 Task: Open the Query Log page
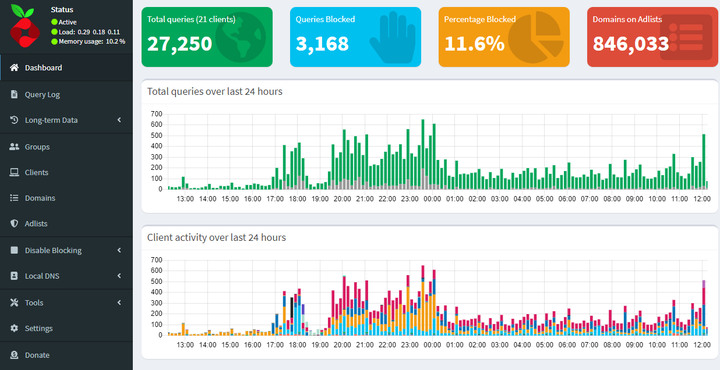click(67, 94)
